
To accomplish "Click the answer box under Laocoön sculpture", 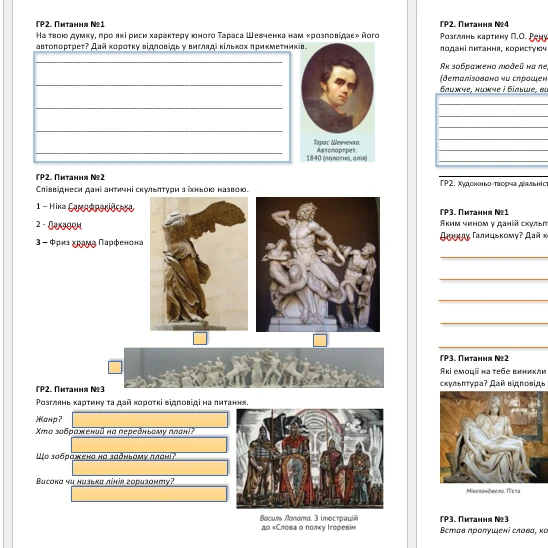I will (x=320, y=340).
